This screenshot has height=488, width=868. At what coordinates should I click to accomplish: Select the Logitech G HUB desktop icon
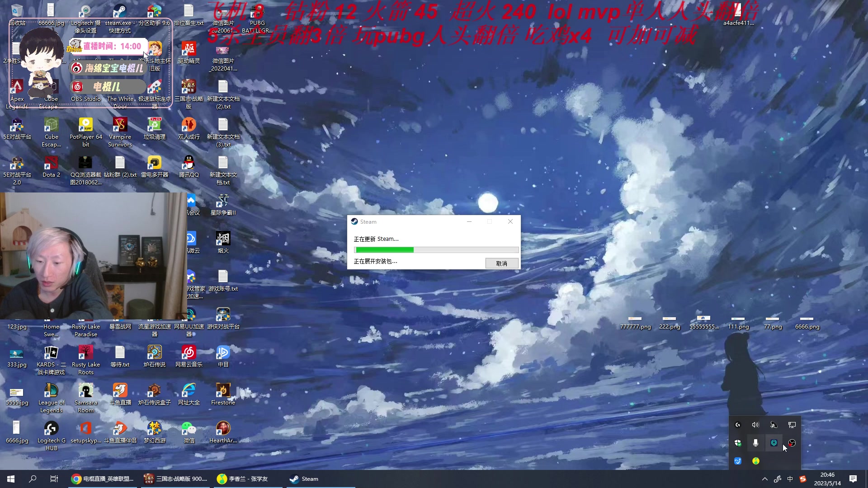click(51, 436)
